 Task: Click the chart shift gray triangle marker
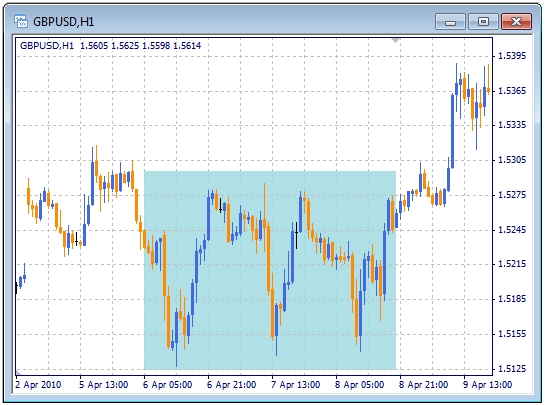(395, 40)
